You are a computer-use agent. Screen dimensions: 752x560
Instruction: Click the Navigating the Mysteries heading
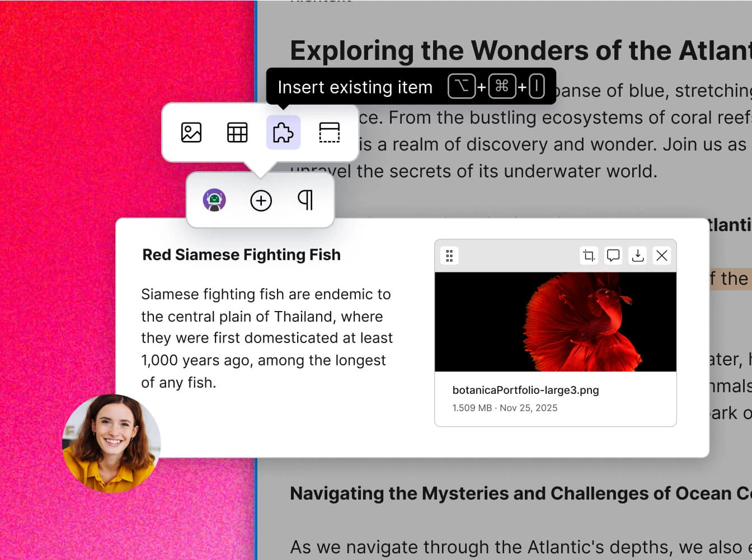[x=520, y=493]
